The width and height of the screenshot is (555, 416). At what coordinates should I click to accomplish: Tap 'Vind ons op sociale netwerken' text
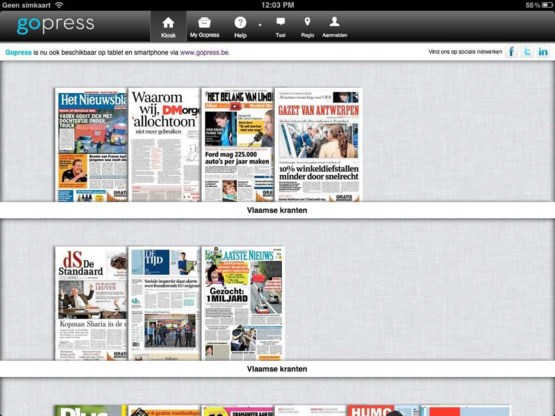pos(465,52)
